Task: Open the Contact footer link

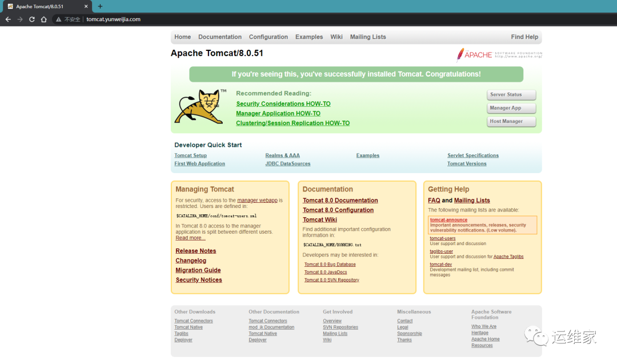Action: [x=405, y=321]
